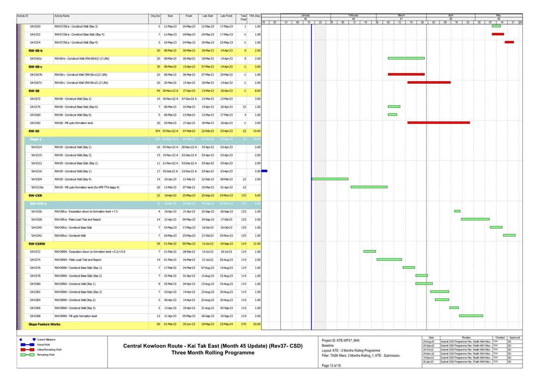Click the Total Float column header
This screenshot has width=554, height=392.
[x=243, y=18]
